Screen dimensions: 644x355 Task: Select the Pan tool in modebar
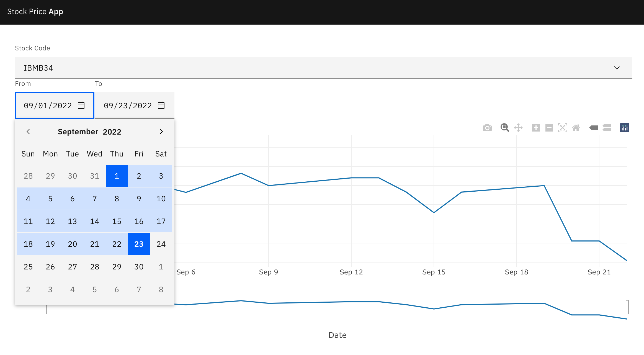pyautogui.click(x=518, y=128)
